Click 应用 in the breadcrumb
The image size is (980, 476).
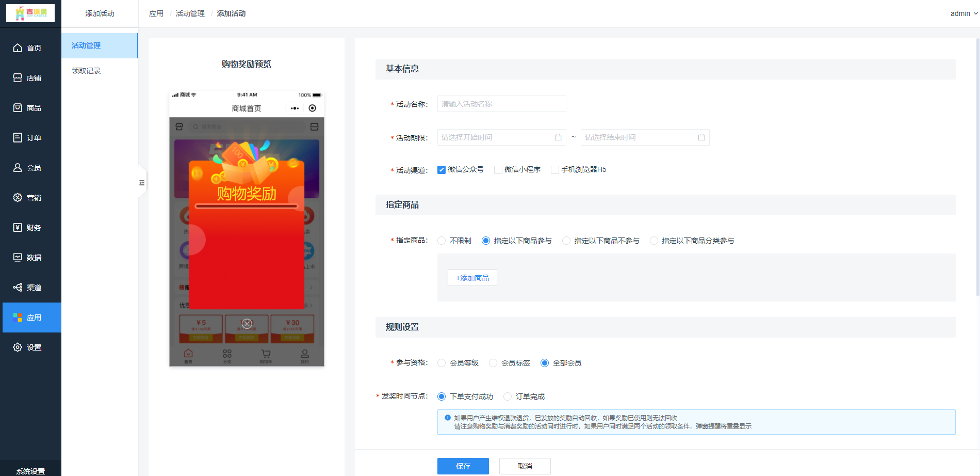[156, 13]
